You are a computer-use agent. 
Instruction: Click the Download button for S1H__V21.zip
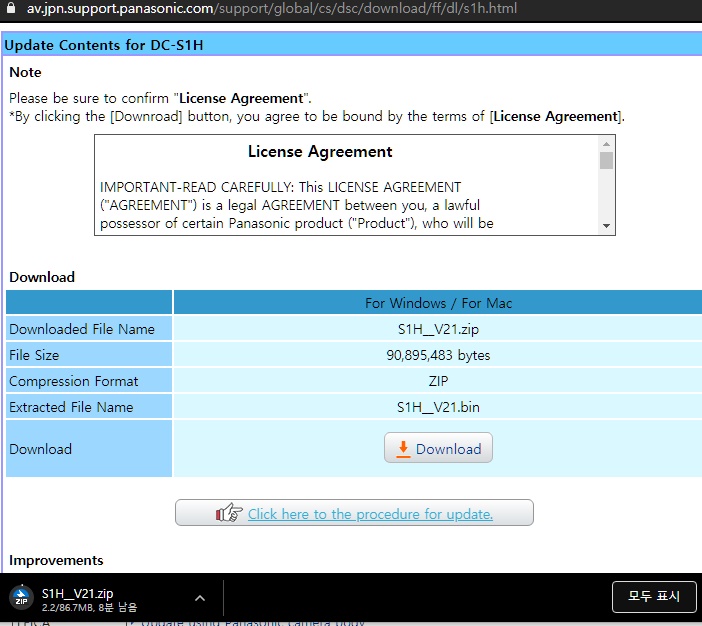point(438,448)
